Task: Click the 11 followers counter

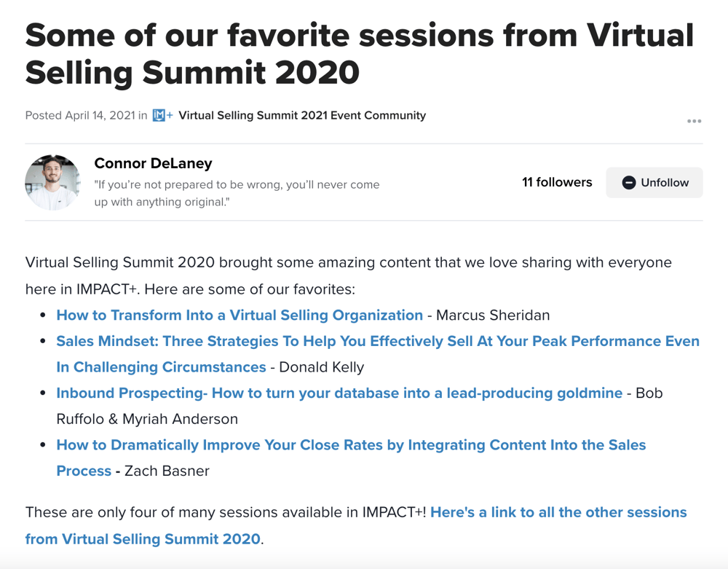Action: coord(557,182)
